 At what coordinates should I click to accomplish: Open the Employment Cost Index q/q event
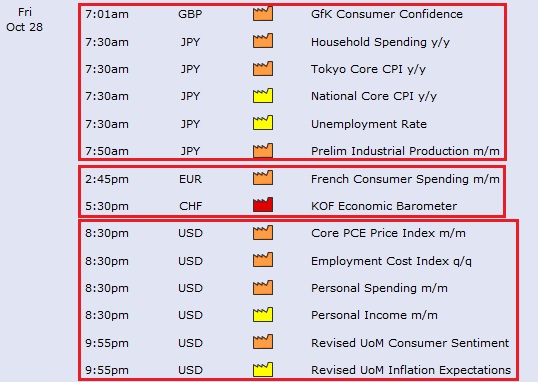tap(391, 261)
